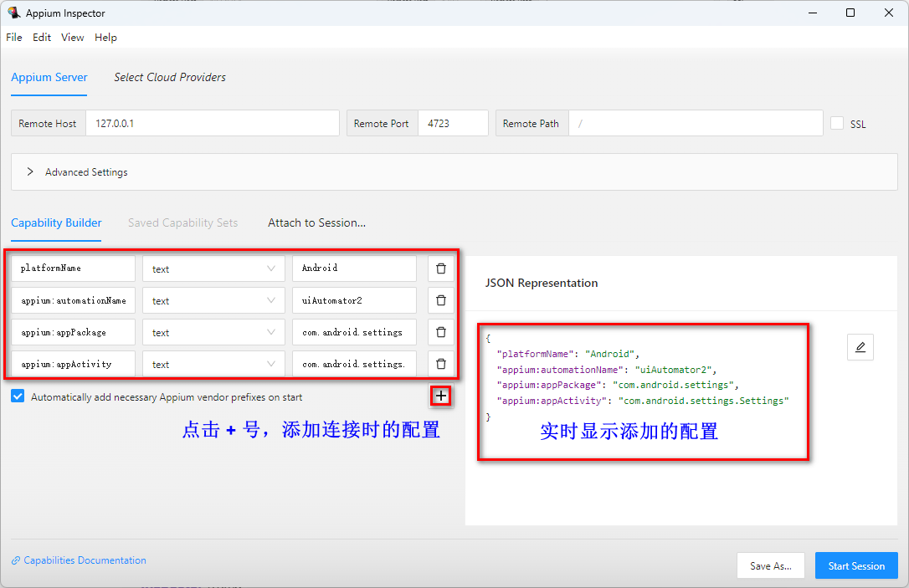Maximize the Appium Inspector window

tap(850, 13)
